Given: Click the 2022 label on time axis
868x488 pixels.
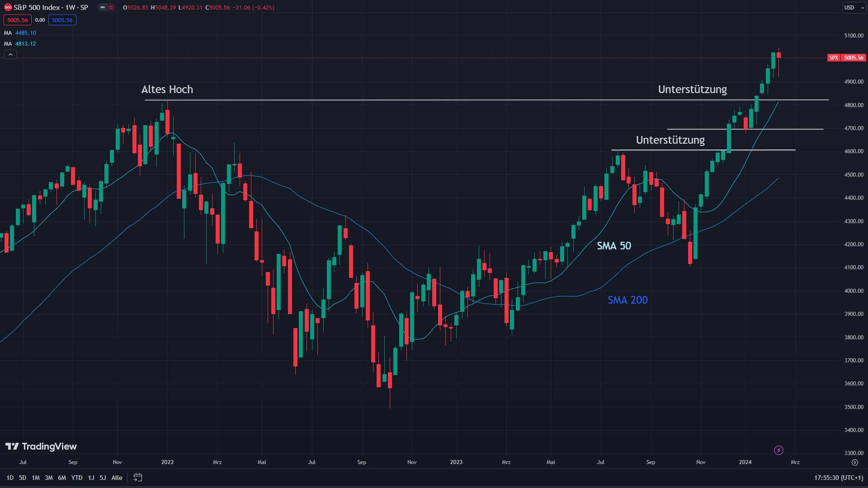Looking at the screenshot, I should [x=167, y=462].
